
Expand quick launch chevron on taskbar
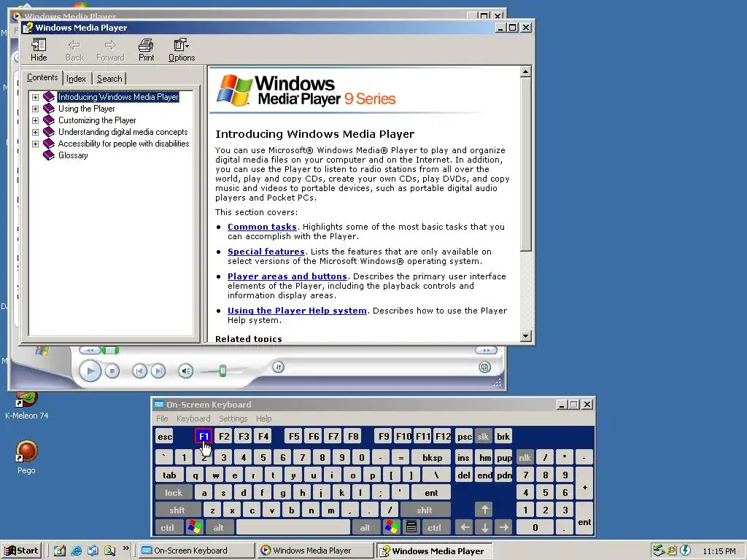125,548
